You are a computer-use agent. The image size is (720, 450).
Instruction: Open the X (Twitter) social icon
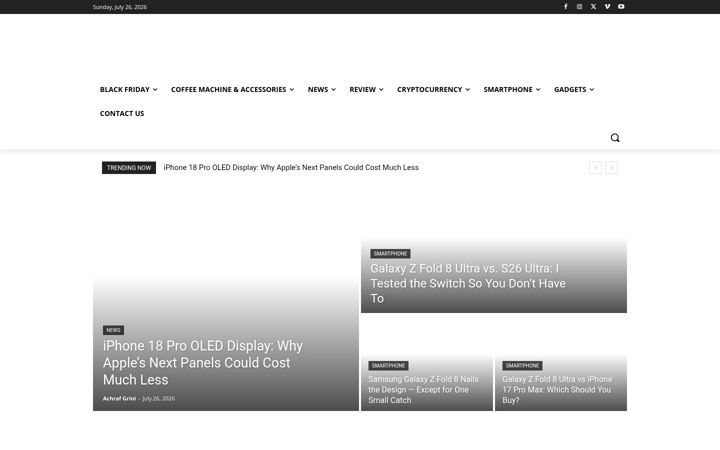pos(593,6)
